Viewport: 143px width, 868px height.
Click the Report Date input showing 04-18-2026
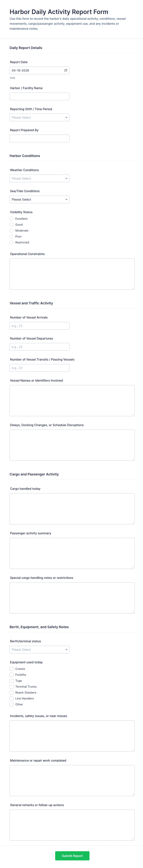click(x=39, y=70)
